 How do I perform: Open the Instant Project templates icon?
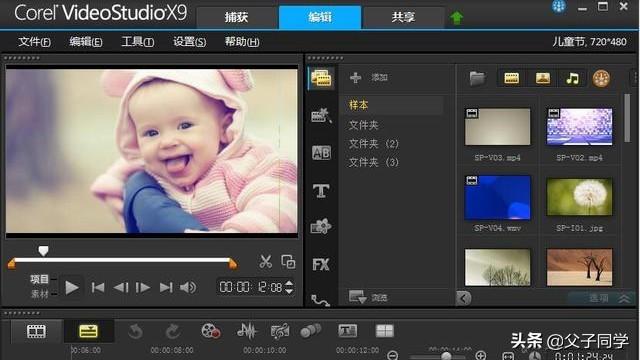[321, 116]
